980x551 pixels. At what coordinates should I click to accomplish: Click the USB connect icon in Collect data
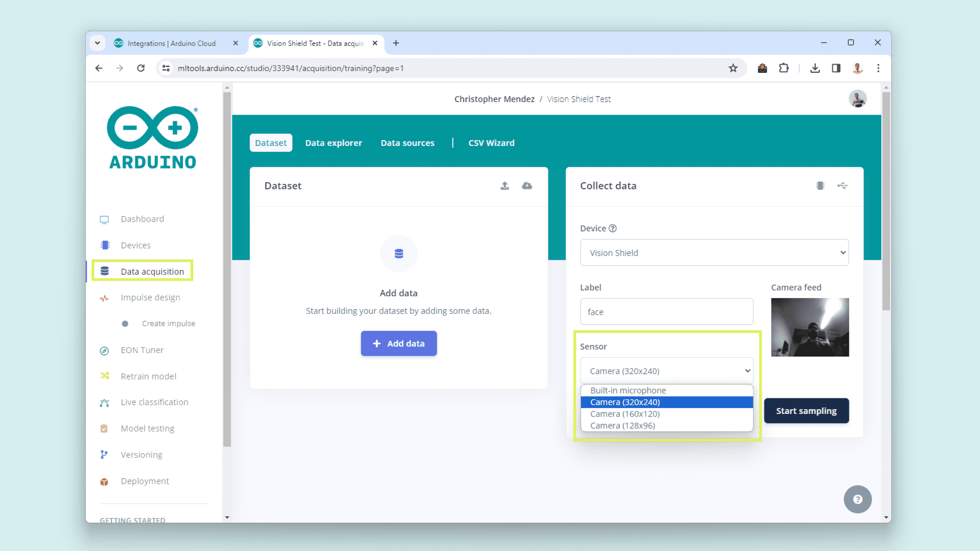tap(842, 186)
